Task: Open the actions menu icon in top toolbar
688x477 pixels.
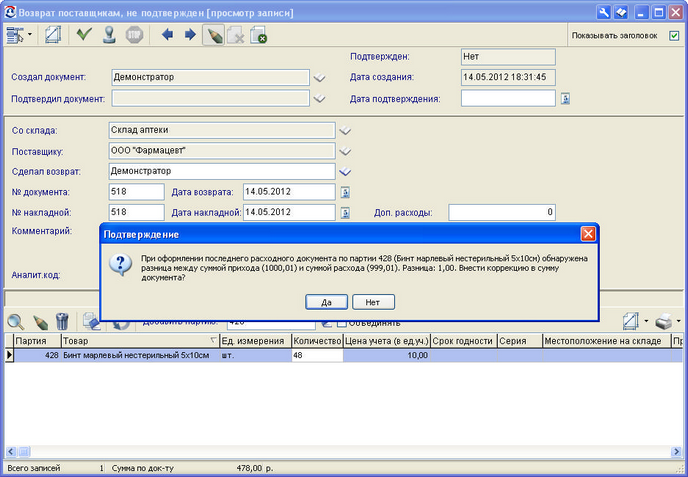Action: pyautogui.click(x=14, y=35)
